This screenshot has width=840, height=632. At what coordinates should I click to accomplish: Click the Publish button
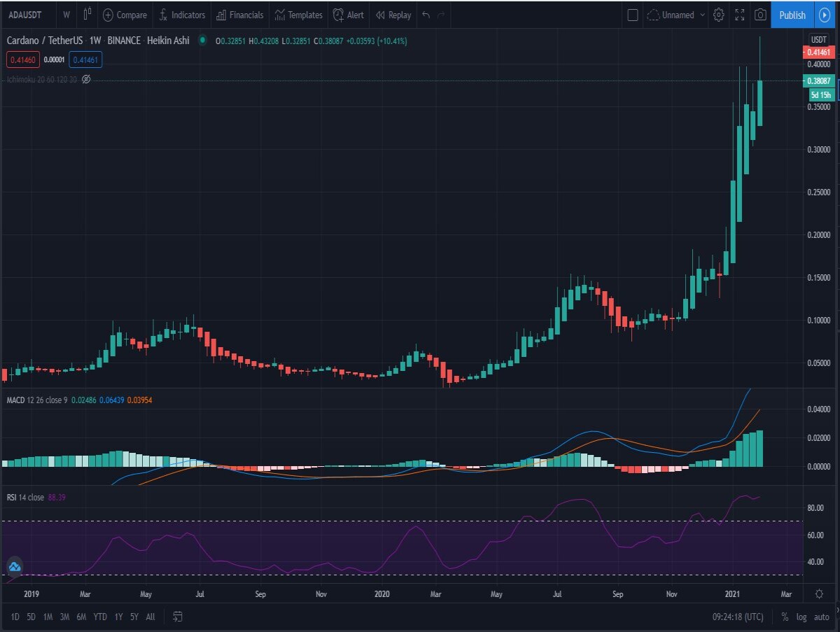792,14
